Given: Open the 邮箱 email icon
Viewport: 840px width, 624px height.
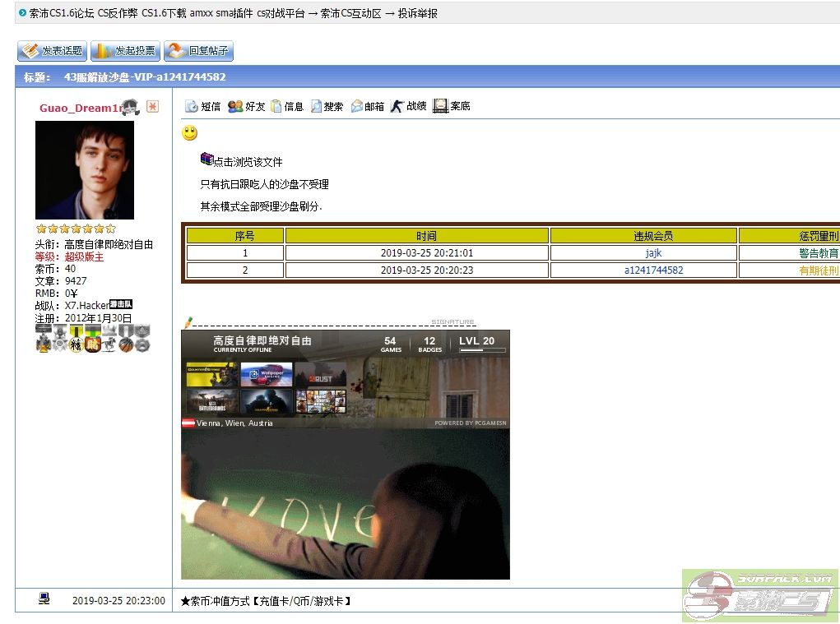Looking at the screenshot, I should click(x=367, y=106).
